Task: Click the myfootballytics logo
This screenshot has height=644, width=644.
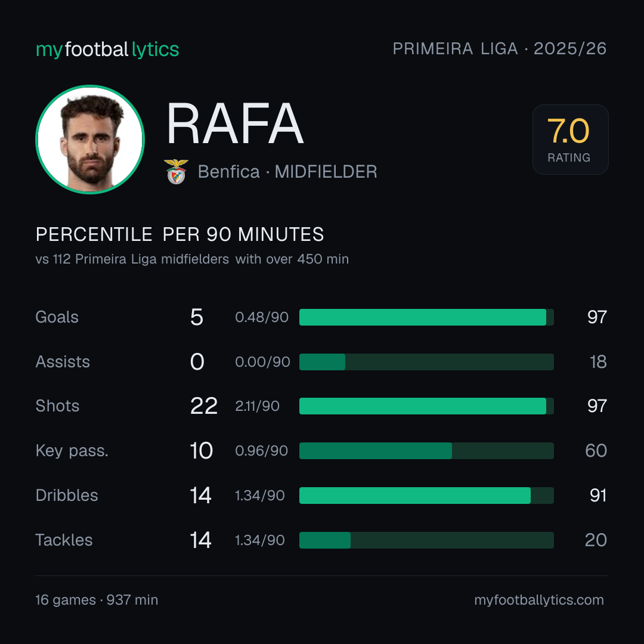Action: coord(107,49)
